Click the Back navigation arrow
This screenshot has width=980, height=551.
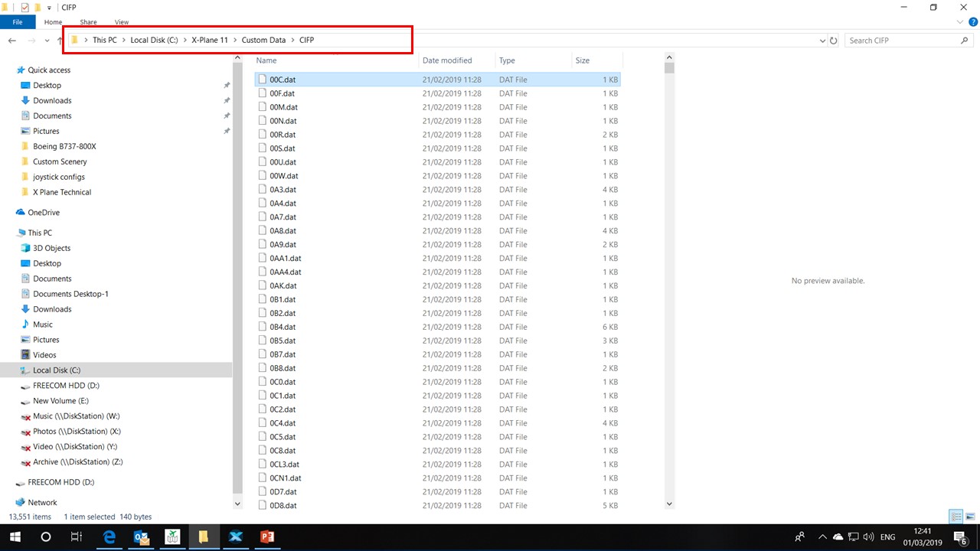[x=12, y=41]
